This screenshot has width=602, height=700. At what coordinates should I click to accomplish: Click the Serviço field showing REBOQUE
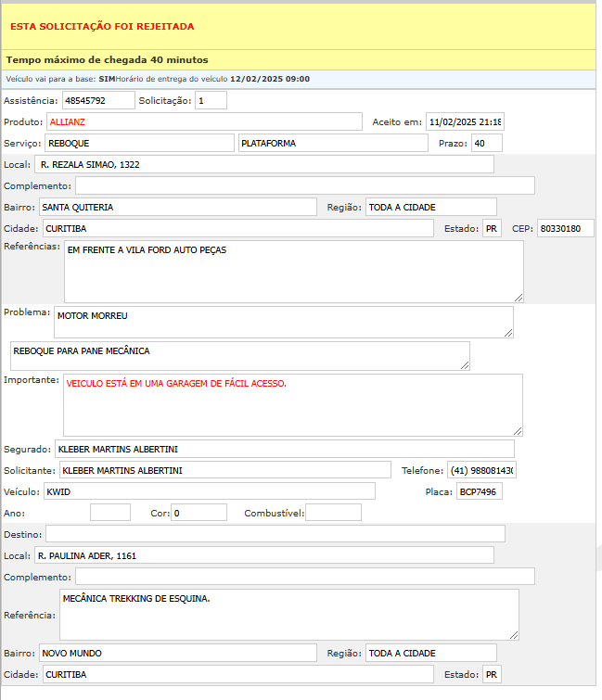[x=139, y=143]
